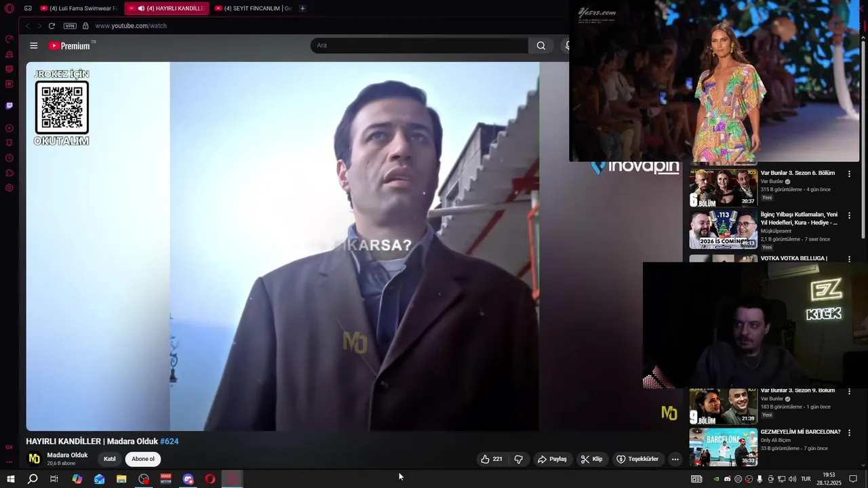Screen dimensions: 868x488
Task: Click Klip button
Action: pos(591,459)
